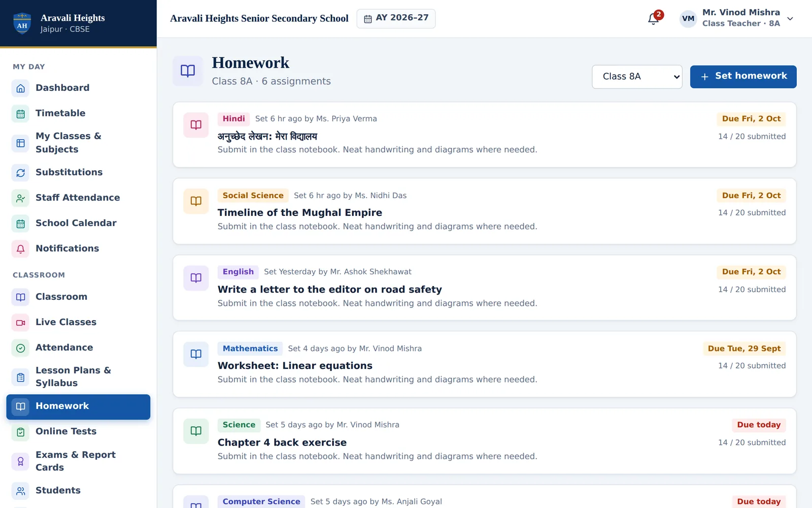Click the English assignment book icon
Screen dimensions: 812x508
pyautogui.click(x=196, y=278)
